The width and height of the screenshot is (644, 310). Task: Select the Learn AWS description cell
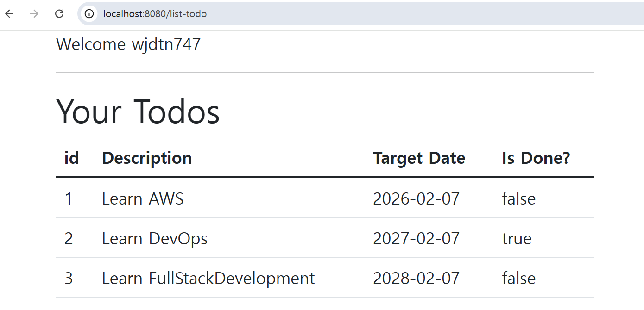click(143, 198)
